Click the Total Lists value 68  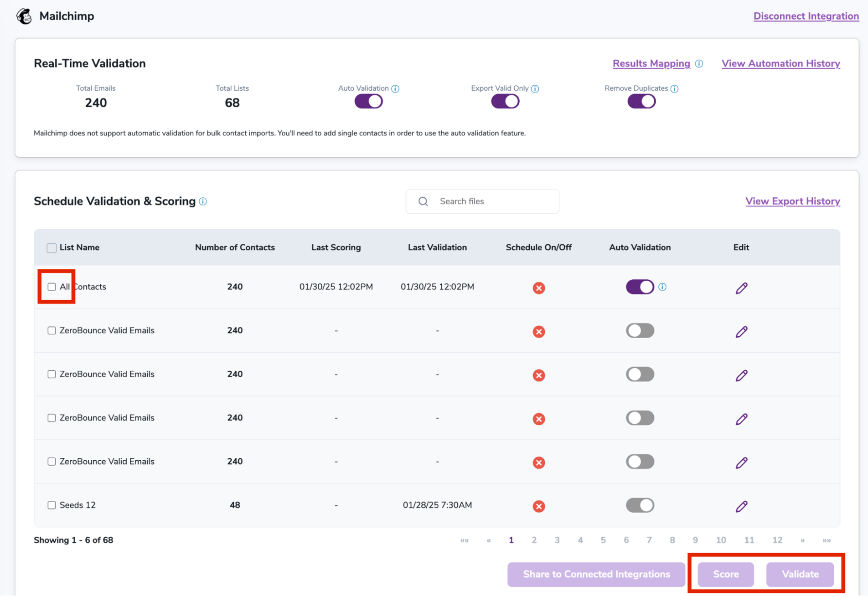(x=232, y=103)
